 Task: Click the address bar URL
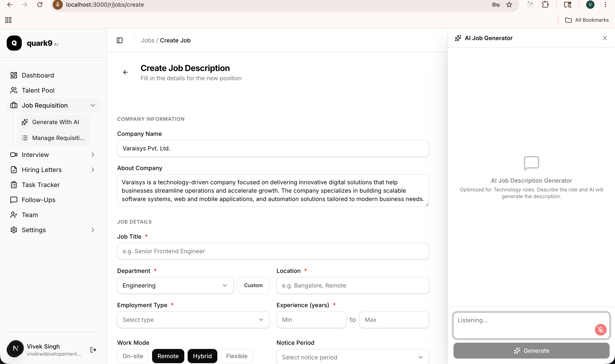click(105, 5)
